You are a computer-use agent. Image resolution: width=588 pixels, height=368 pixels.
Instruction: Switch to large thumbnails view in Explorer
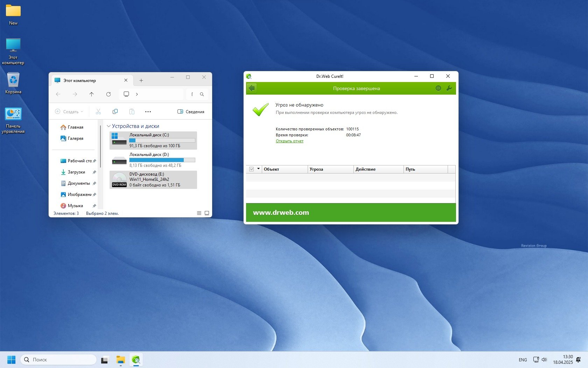click(x=207, y=213)
